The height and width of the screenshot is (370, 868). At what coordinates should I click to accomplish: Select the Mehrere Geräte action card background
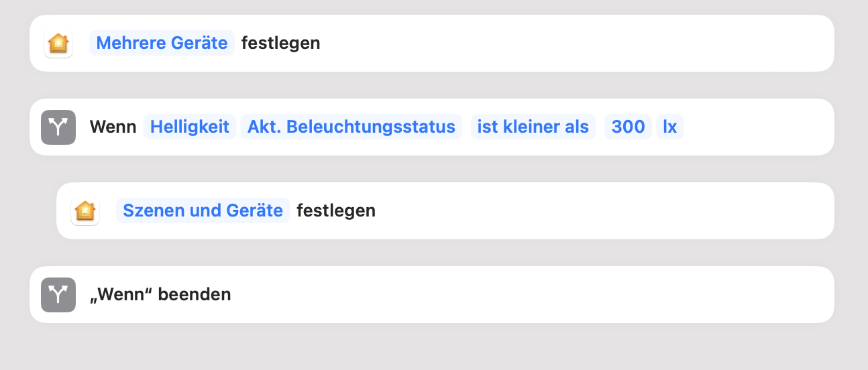pos(570,44)
